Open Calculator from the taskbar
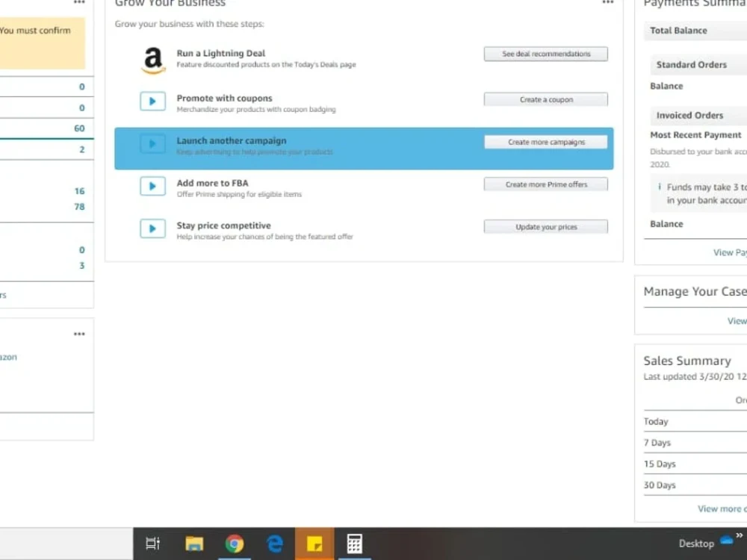Image resolution: width=747 pixels, height=560 pixels. tap(354, 544)
